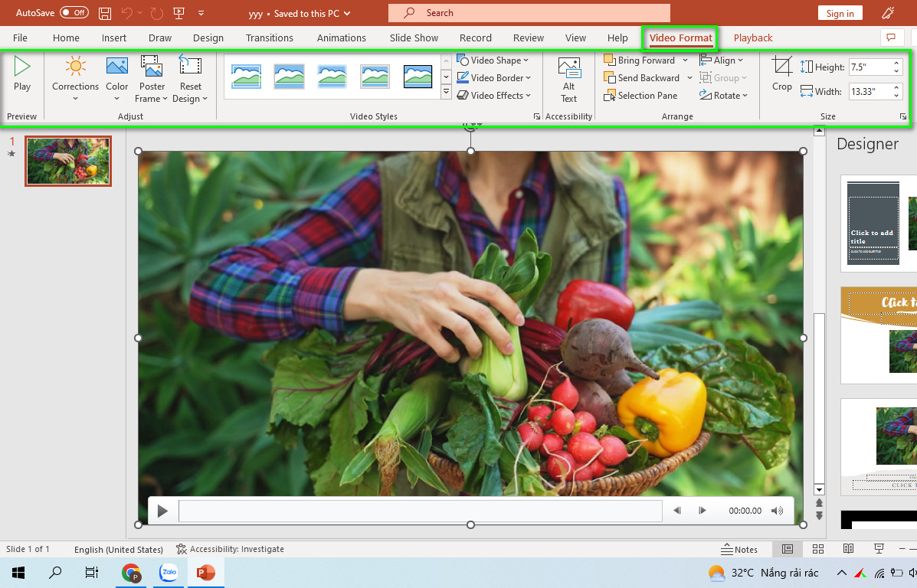The height and width of the screenshot is (588, 917).
Task: Open the Comments button at ribbon right
Action: 891,38
